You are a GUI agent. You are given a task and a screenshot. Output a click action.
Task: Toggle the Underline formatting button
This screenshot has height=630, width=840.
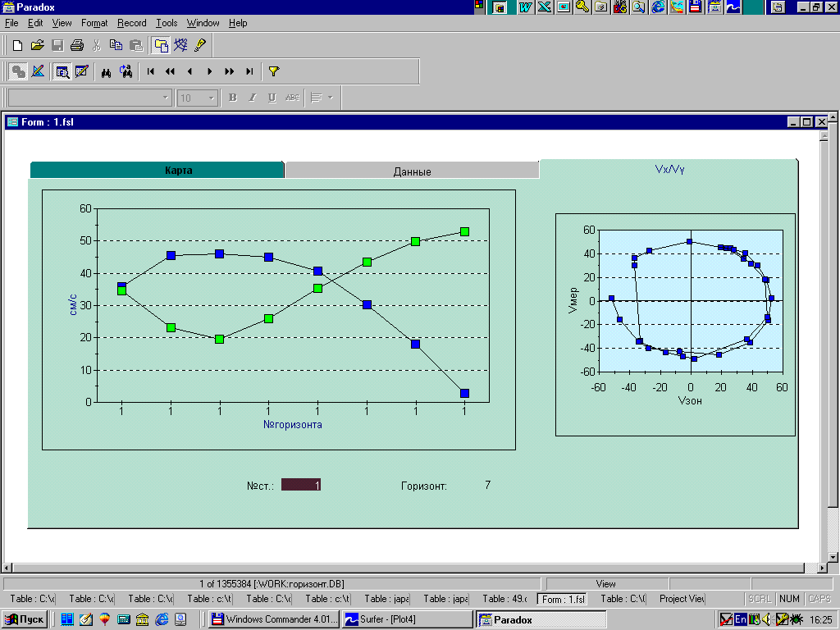click(272, 98)
